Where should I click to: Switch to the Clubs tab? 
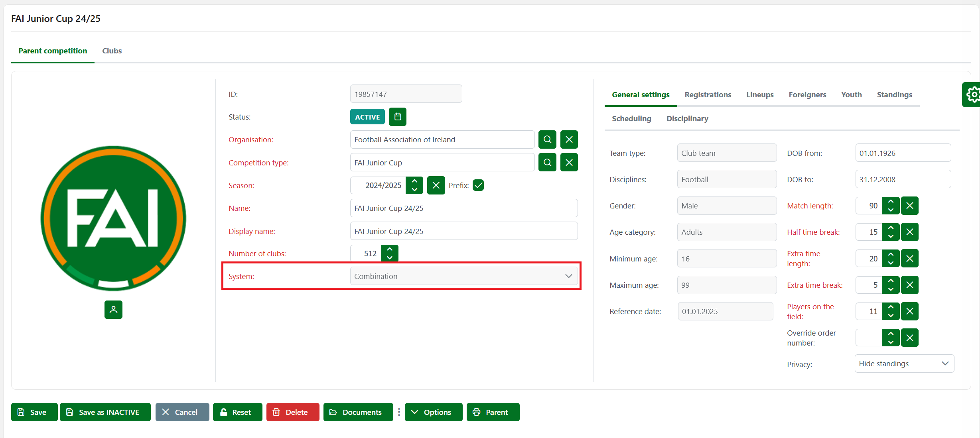coord(112,51)
